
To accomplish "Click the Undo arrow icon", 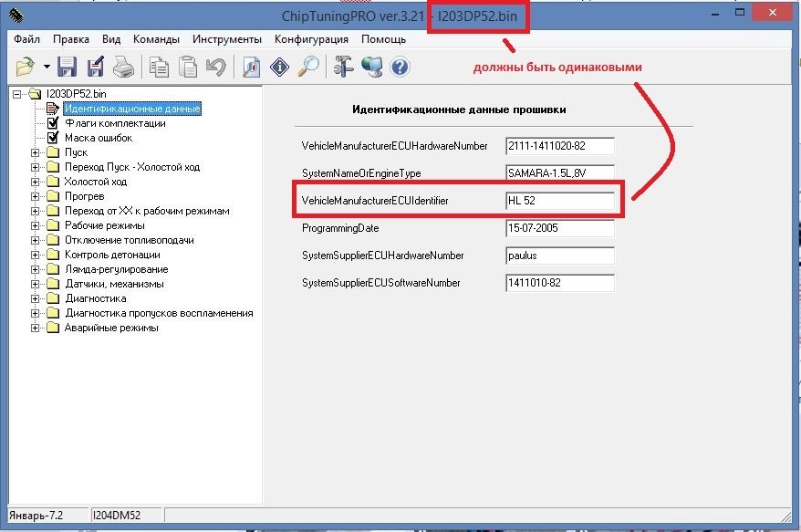I will 215,67.
